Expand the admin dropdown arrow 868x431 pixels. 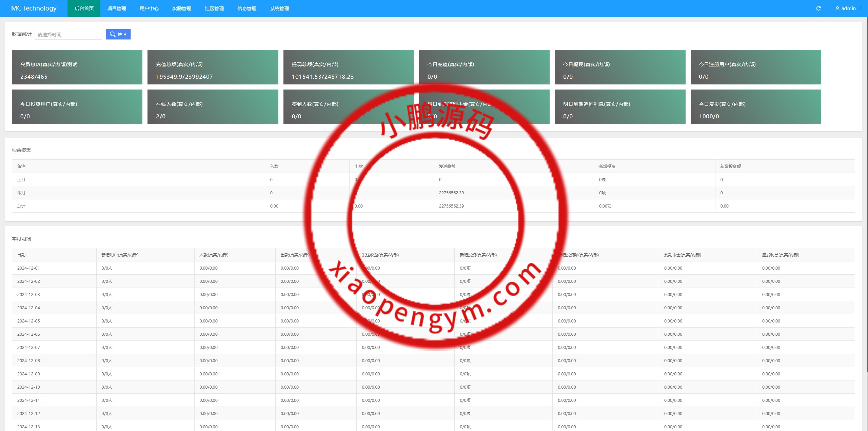tap(860, 8)
